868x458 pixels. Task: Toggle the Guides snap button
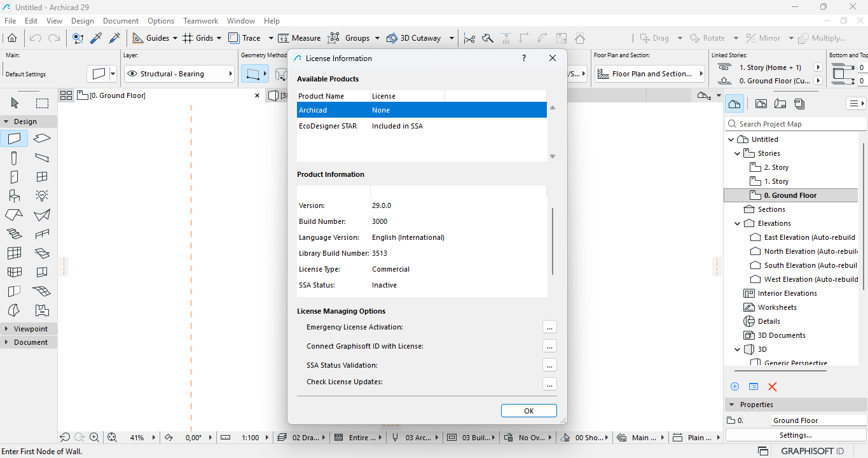[151, 38]
